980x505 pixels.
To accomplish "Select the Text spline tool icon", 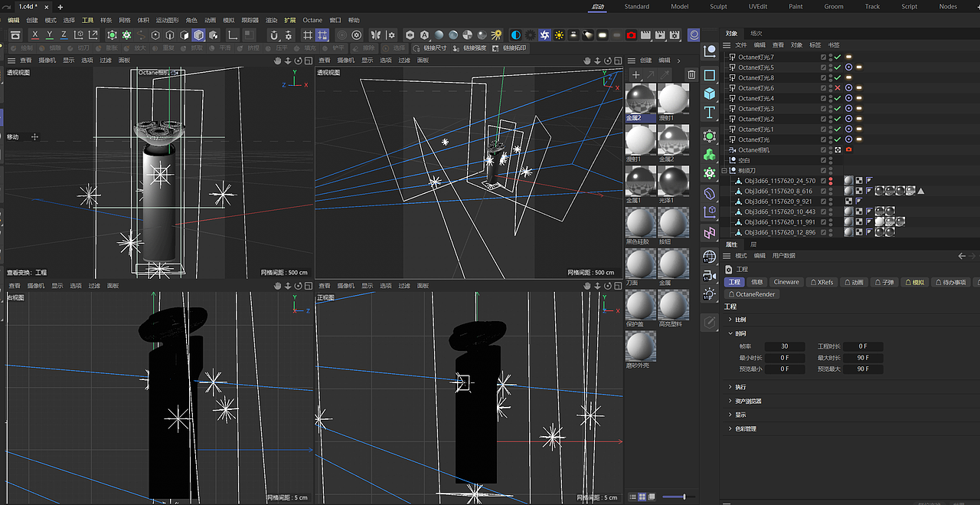I will tap(710, 113).
